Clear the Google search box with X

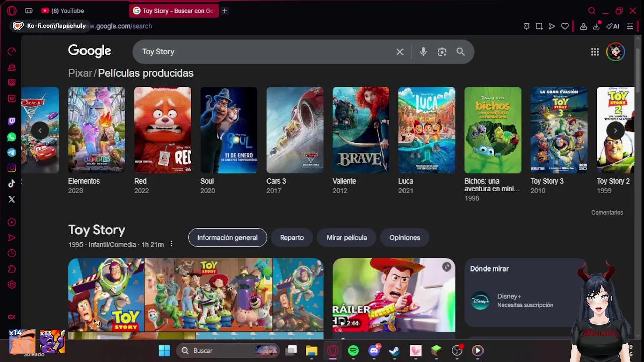(400, 52)
